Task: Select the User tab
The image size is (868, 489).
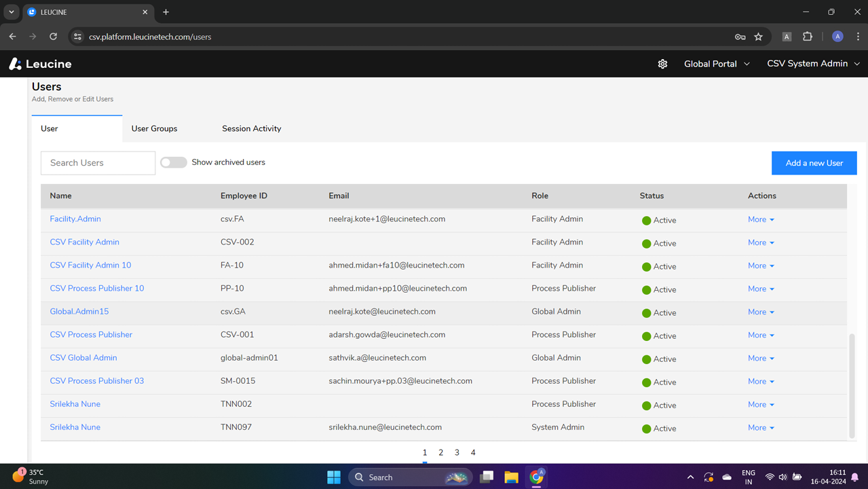Action: coord(77,128)
